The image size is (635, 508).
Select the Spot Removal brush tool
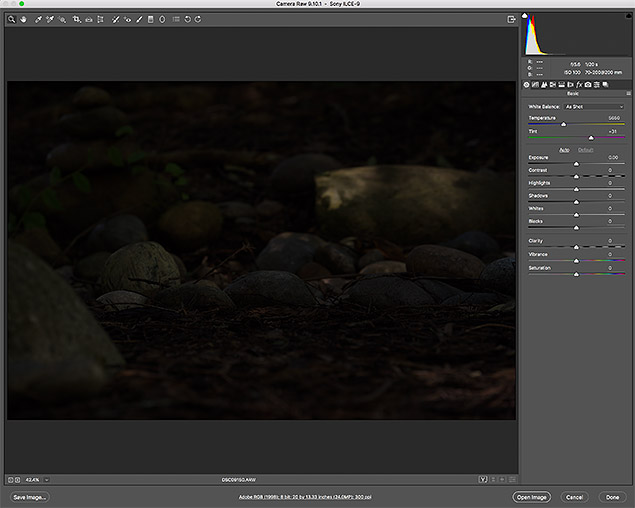pyautogui.click(x=115, y=19)
